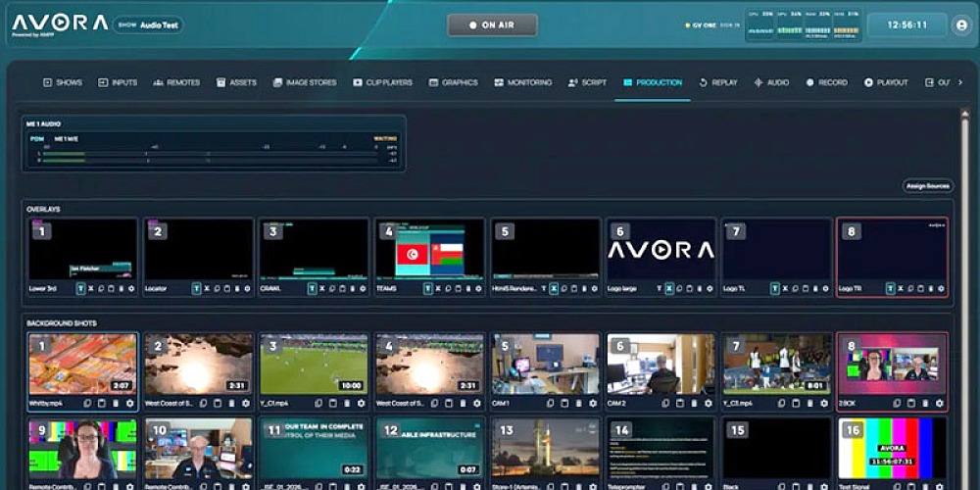Screen dimensions: 980x490
Task: Select the Test Signal color bars thumbnail
Action: (x=893, y=448)
